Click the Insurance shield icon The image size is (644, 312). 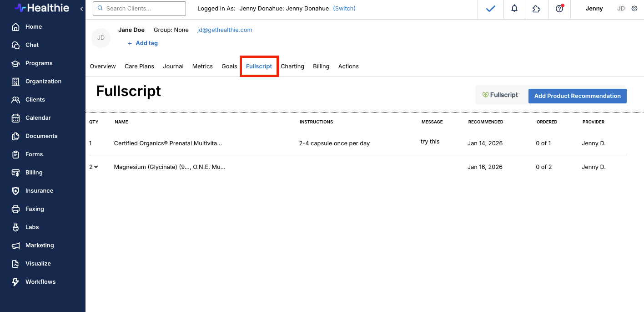(15, 191)
